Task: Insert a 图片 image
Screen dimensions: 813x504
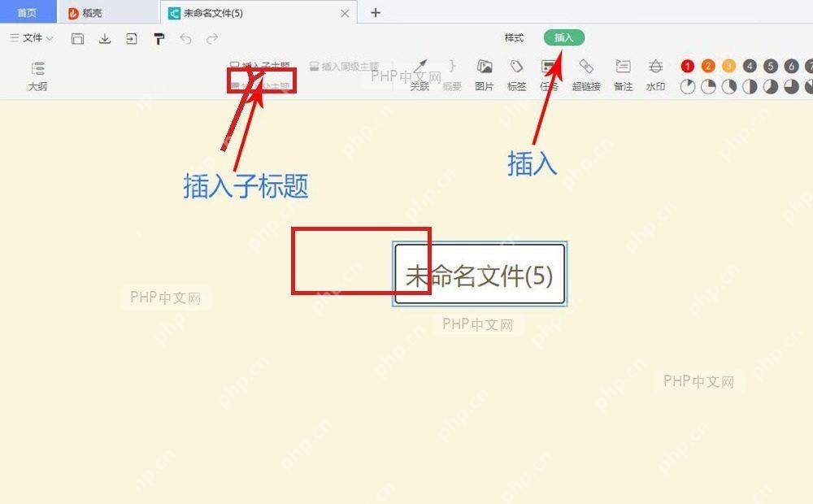Action: tap(485, 76)
